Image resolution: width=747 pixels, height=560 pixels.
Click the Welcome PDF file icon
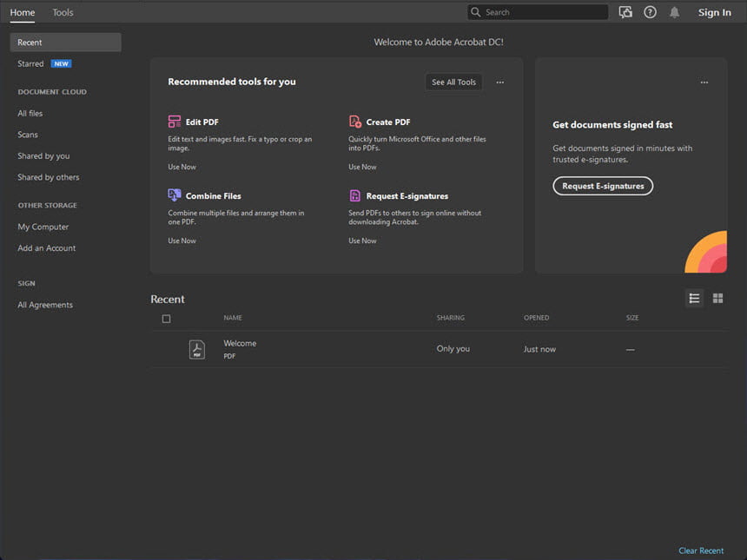197,349
